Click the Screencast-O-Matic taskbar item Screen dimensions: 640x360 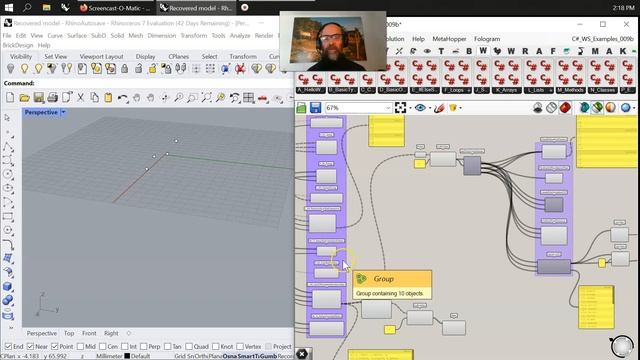[x=115, y=8]
